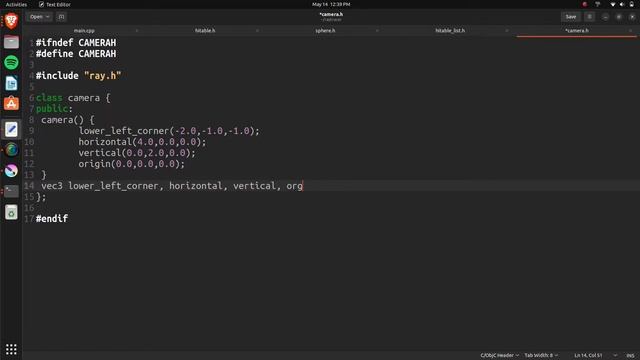Close the camera.h tab

click(630, 31)
